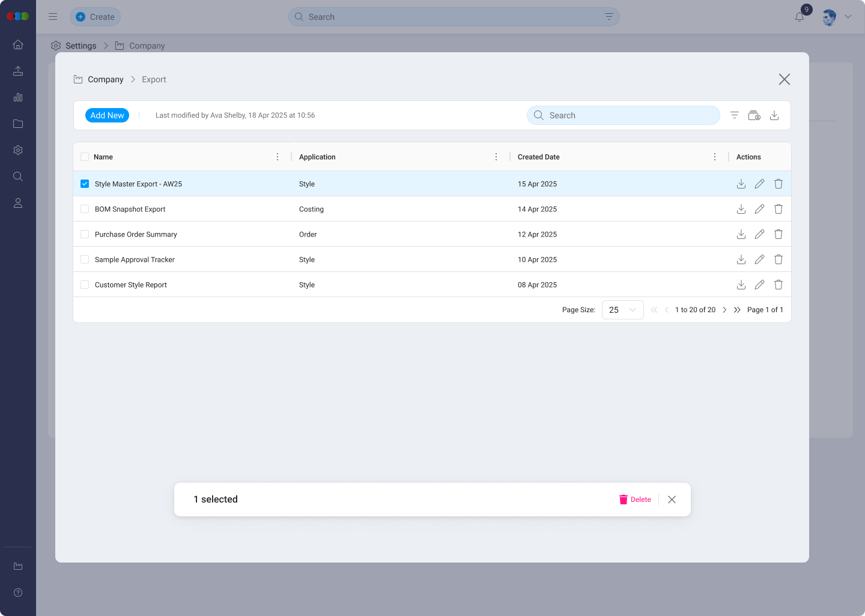This screenshot has width=865, height=616.
Task: Open the Page Size dropdown
Action: (x=622, y=310)
